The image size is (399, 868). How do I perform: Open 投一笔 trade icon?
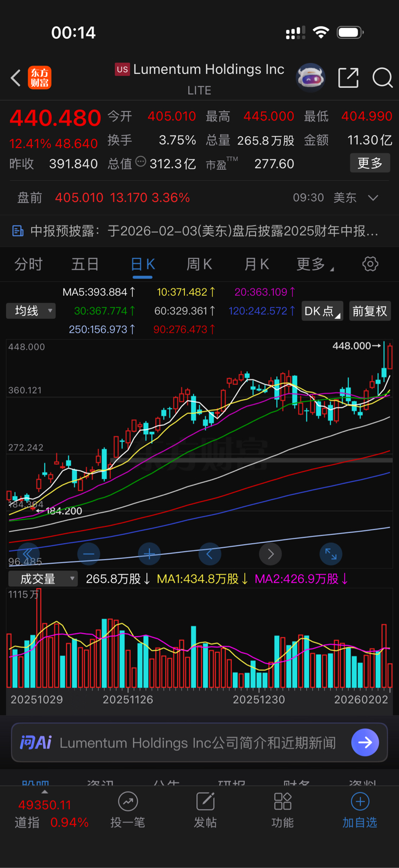click(x=128, y=801)
